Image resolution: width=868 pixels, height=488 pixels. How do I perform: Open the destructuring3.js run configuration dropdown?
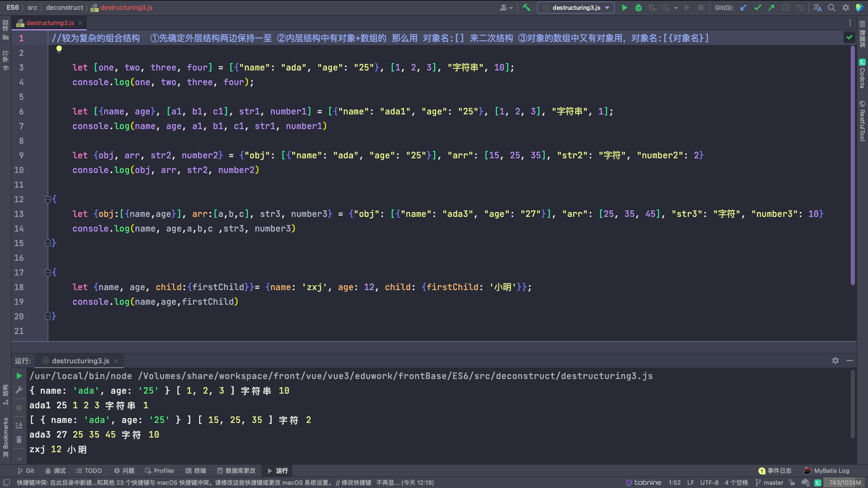(576, 8)
